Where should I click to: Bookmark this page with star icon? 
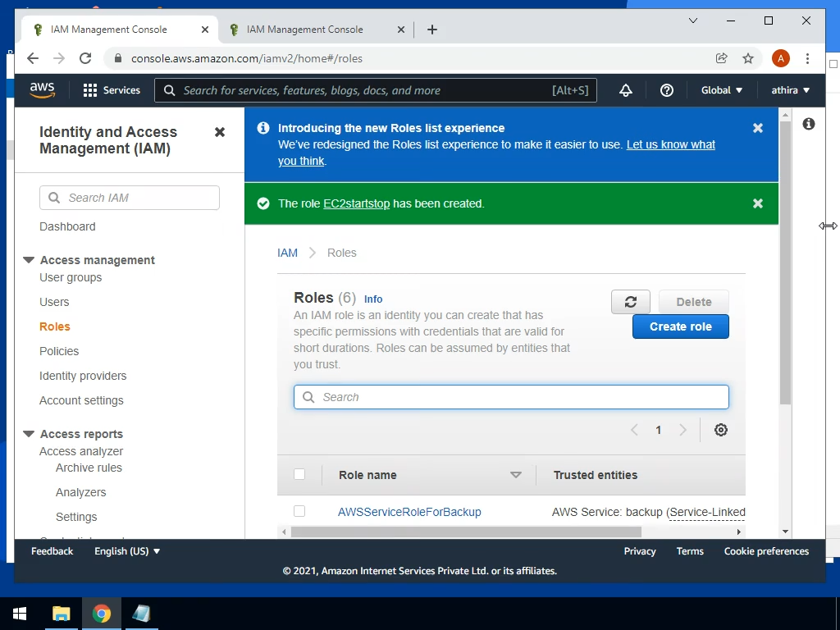tap(748, 58)
